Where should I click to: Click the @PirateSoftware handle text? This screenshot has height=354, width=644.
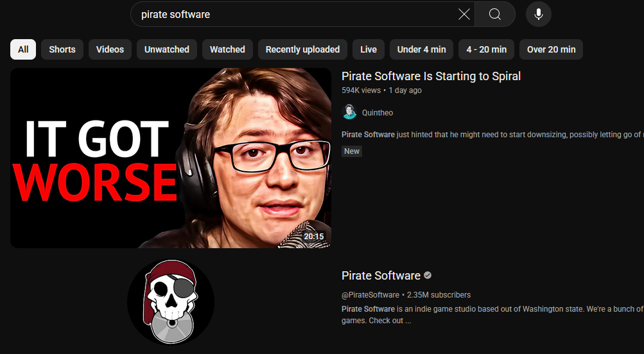coord(370,295)
